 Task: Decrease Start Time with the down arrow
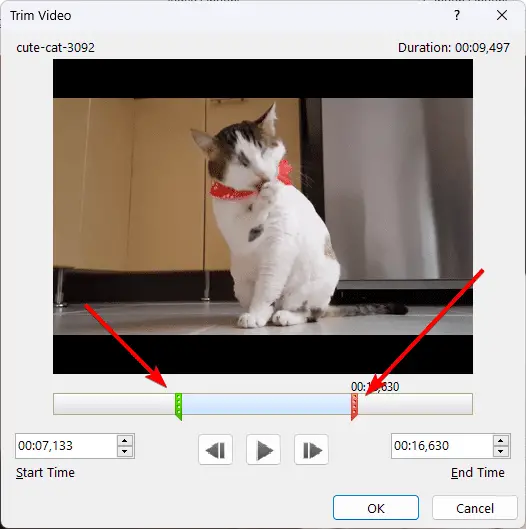pos(124,451)
